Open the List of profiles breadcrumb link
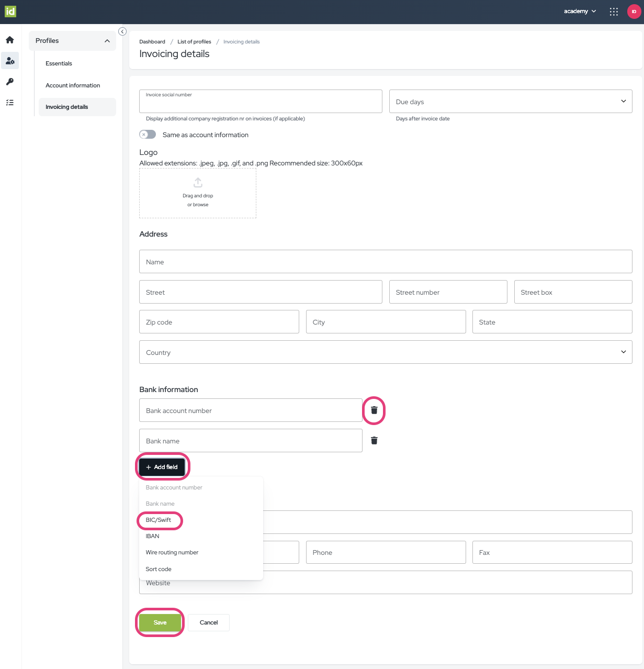The image size is (644, 669). point(194,41)
